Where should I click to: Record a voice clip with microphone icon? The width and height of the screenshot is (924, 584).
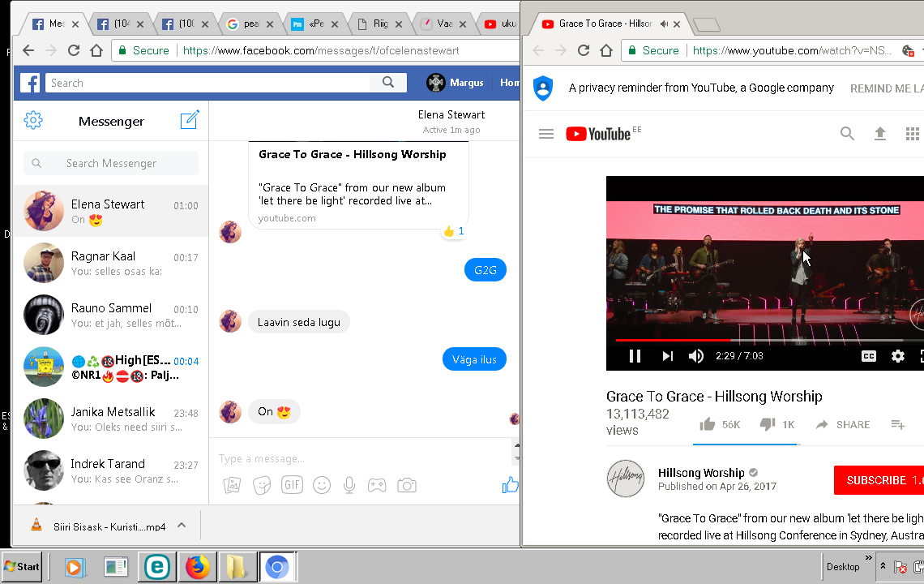(x=349, y=486)
